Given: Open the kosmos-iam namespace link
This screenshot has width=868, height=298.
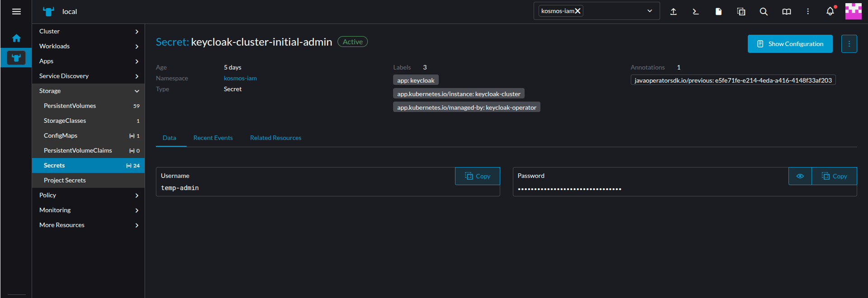Looking at the screenshot, I should pyautogui.click(x=240, y=78).
